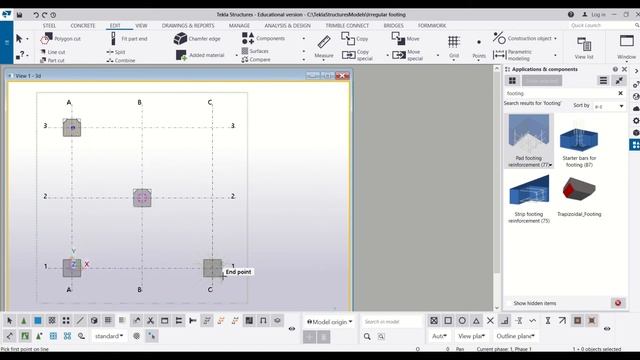This screenshot has height=360, width=640.
Task: Click the Move command
Action: coord(405,39)
